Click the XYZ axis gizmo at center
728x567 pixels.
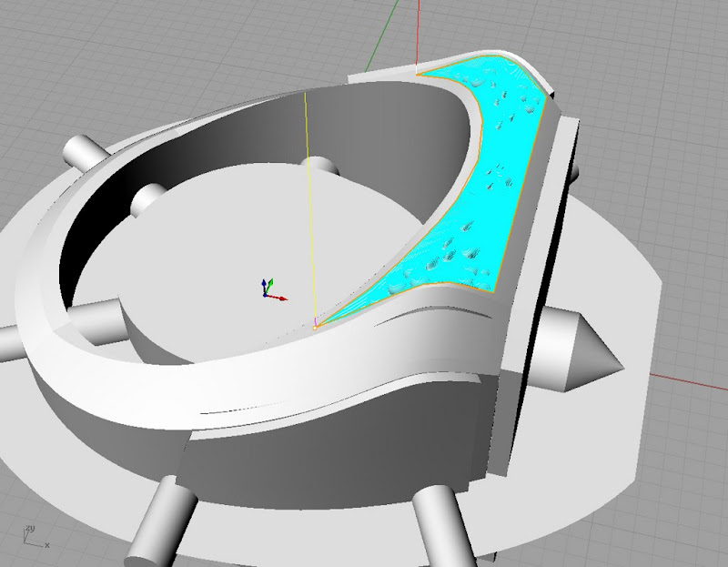269,291
